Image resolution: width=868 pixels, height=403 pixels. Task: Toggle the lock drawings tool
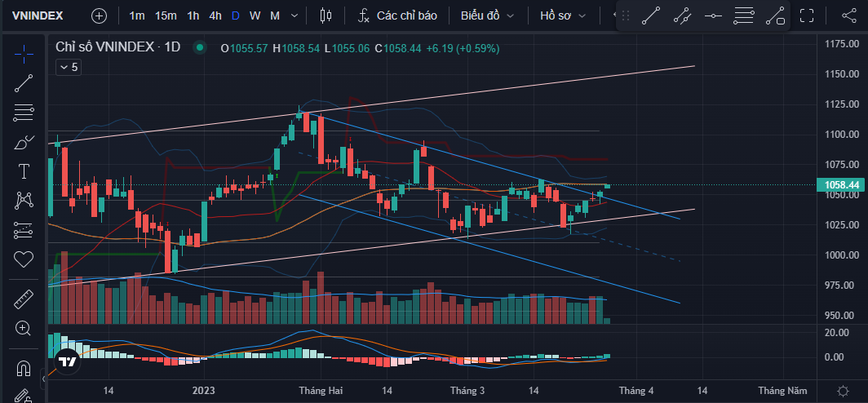click(x=24, y=396)
